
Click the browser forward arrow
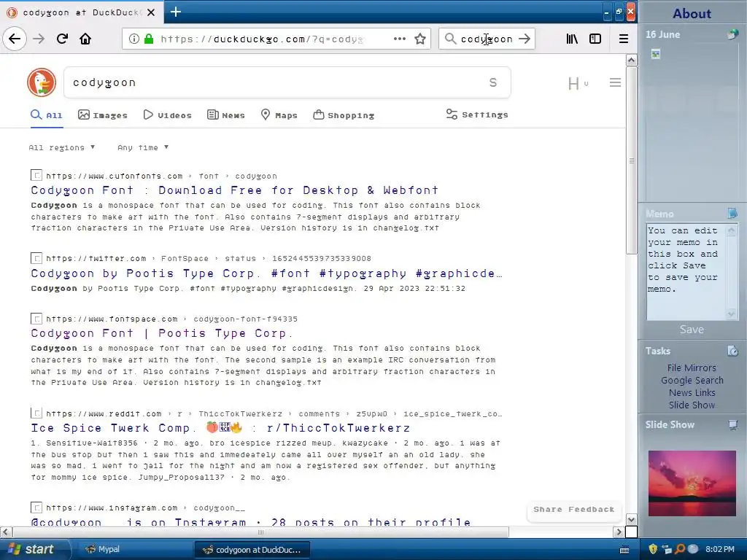point(39,39)
